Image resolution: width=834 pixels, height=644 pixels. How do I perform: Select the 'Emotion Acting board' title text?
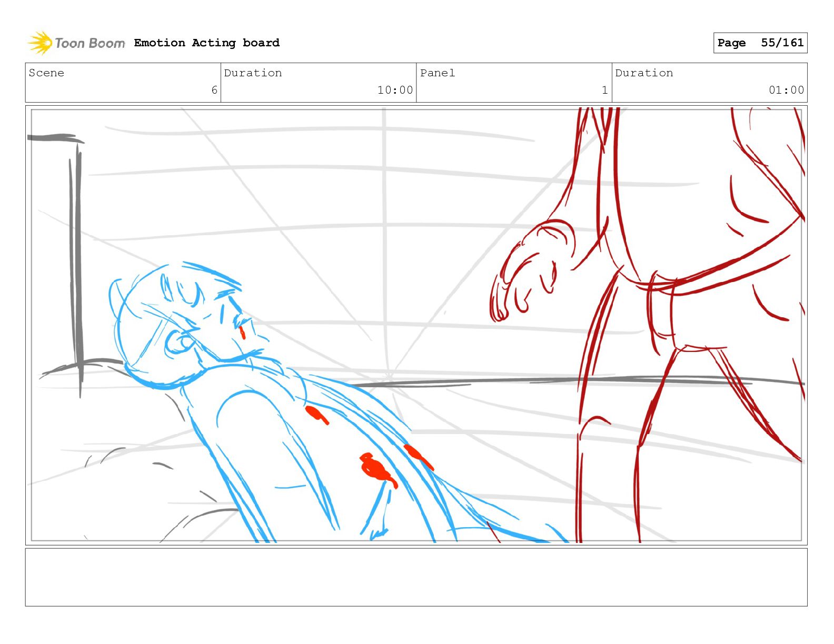click(206, 43)
